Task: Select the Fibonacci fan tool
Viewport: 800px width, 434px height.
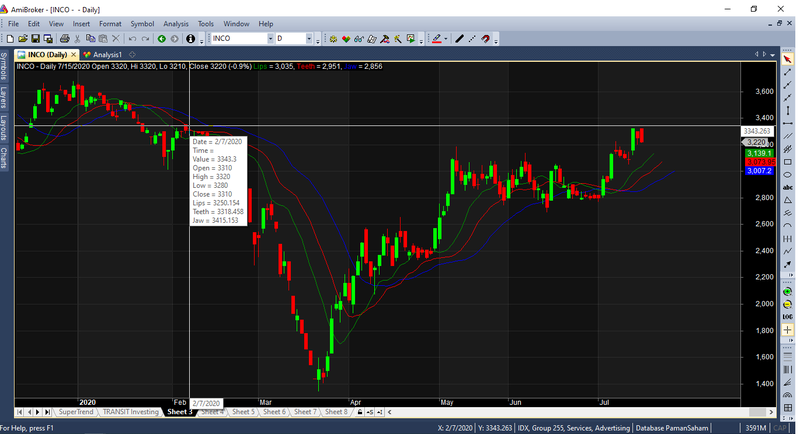Action: coord(788,381)
